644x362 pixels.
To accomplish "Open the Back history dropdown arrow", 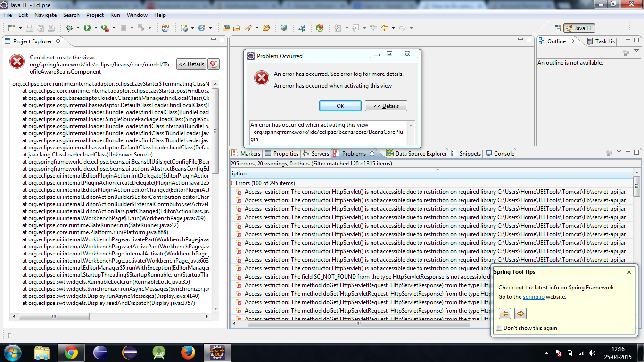I will tap(393, 28).
